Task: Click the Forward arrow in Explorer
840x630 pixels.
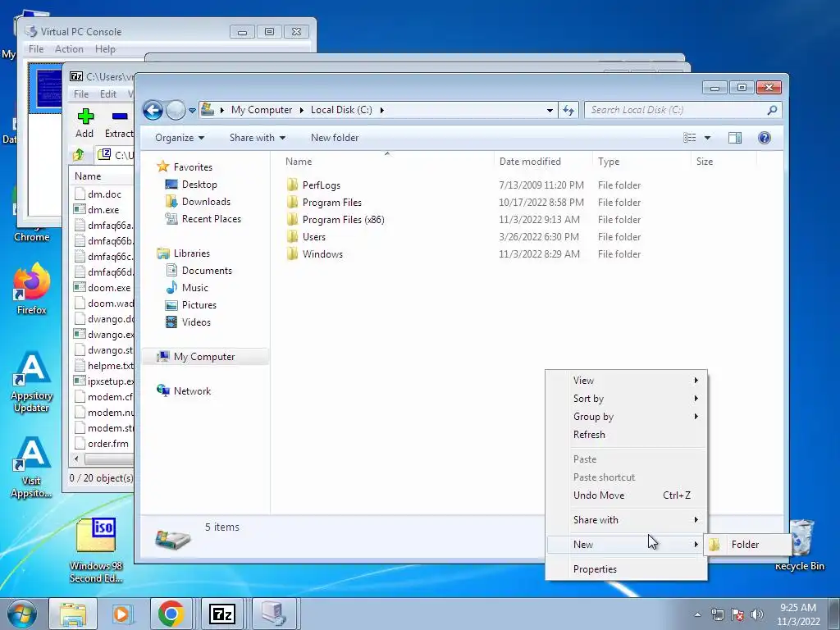Action: 176,111
